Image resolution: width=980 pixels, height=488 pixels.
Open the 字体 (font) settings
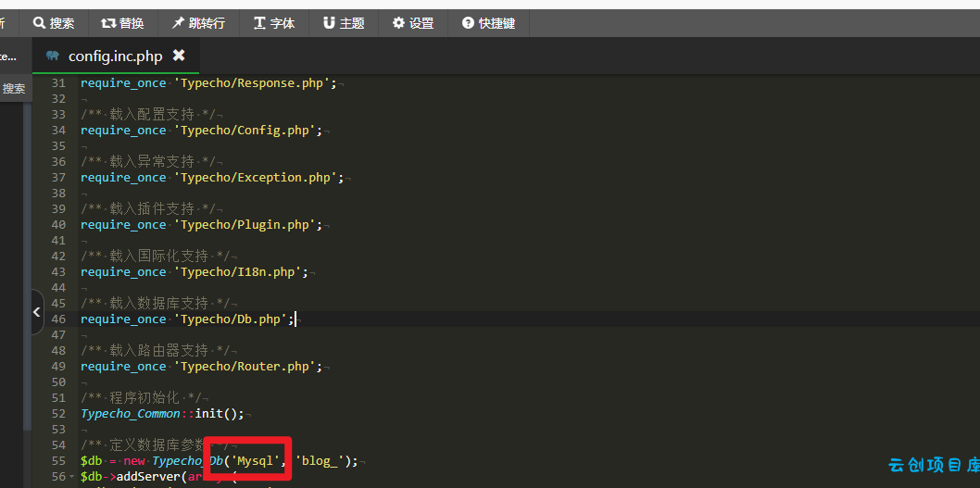(x=274, y=23)
